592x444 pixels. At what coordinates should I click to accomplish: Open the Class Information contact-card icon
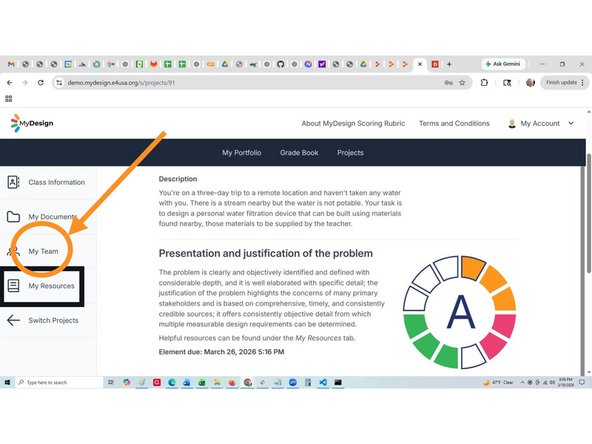point(14,182)
